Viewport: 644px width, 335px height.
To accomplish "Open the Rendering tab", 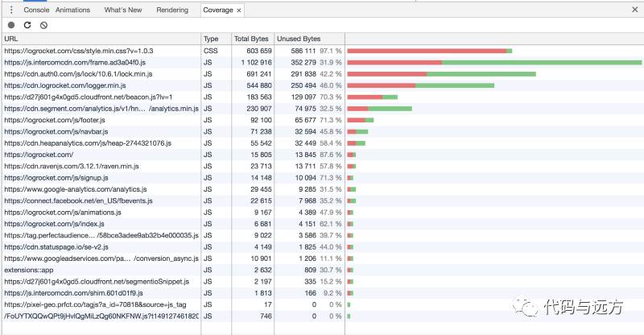I will (172, 10).
